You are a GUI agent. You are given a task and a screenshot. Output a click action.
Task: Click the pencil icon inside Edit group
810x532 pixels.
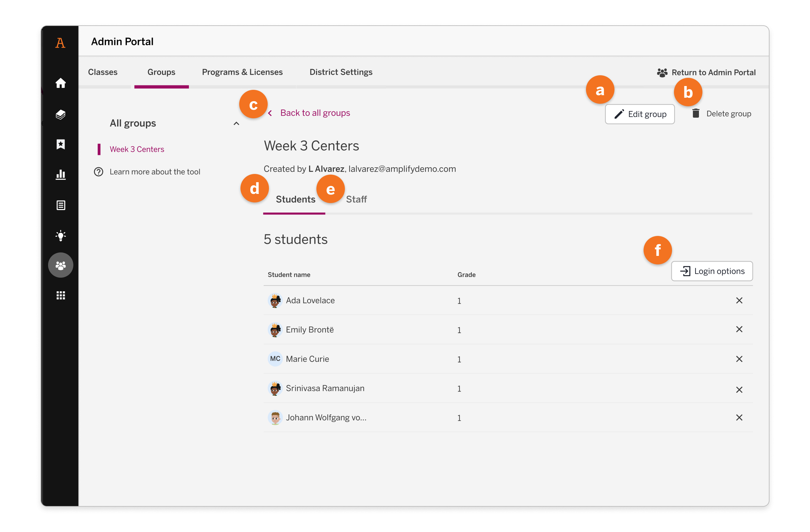tap(620, 114)
